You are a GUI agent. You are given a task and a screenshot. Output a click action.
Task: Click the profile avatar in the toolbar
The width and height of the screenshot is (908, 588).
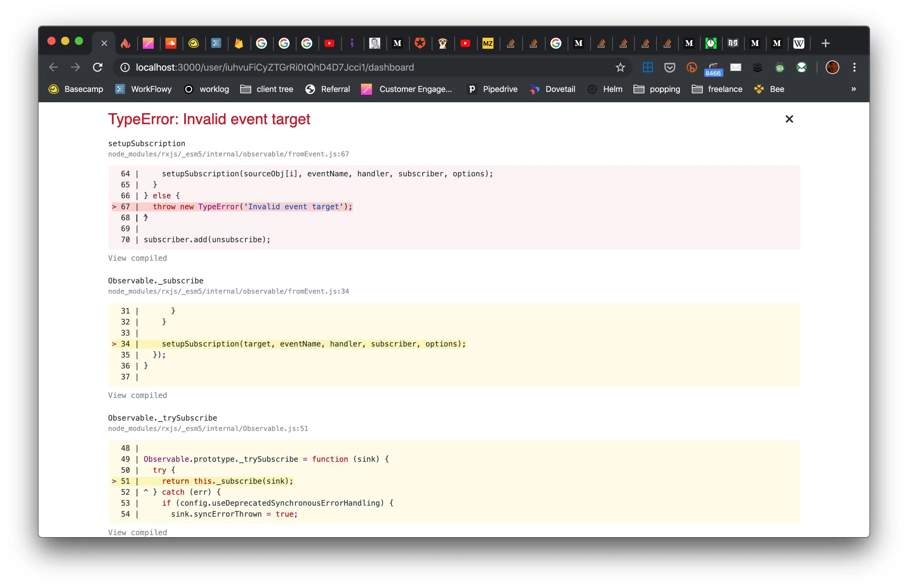[x=832, y=68]
